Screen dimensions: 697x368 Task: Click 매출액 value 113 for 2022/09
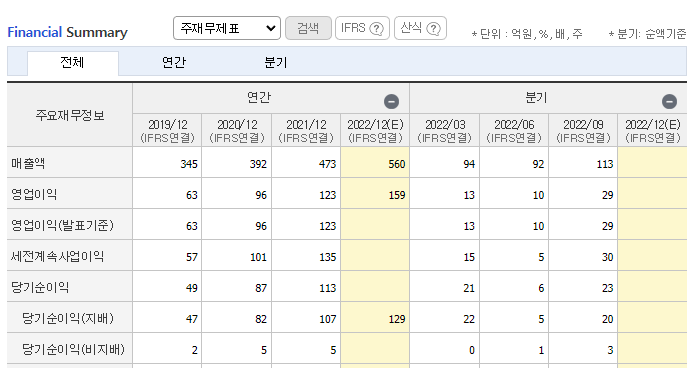(x=605, y=164)
